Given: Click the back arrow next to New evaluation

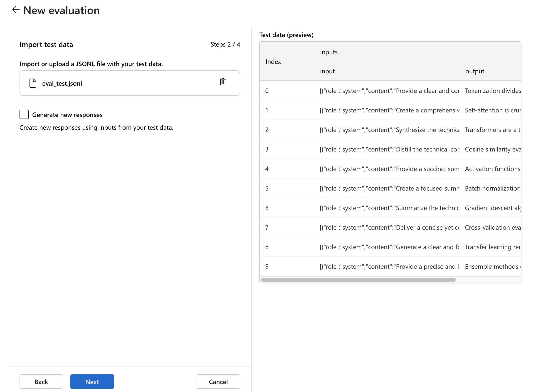Looking at the screenshot, I should click(x=16, y=10).
